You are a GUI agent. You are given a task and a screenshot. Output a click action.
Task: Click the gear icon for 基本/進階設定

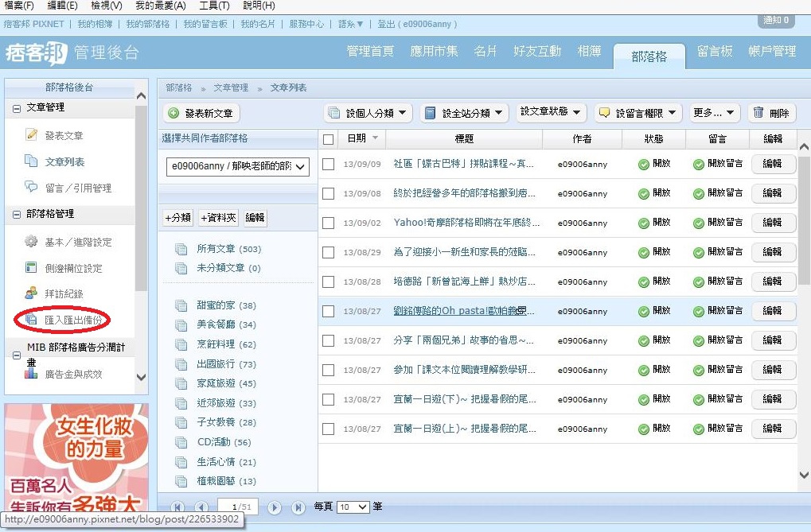click(31, 242)
